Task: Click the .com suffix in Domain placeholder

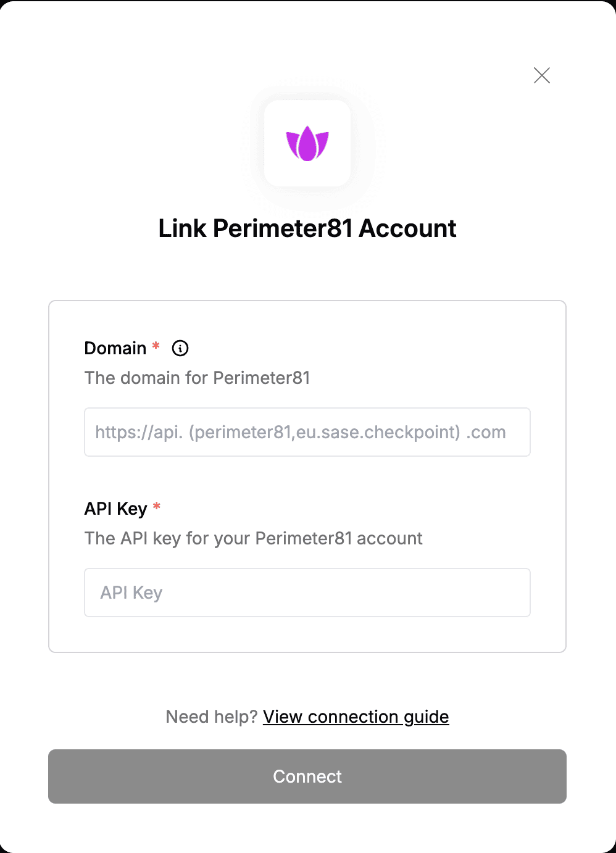Action: (486, 432)
